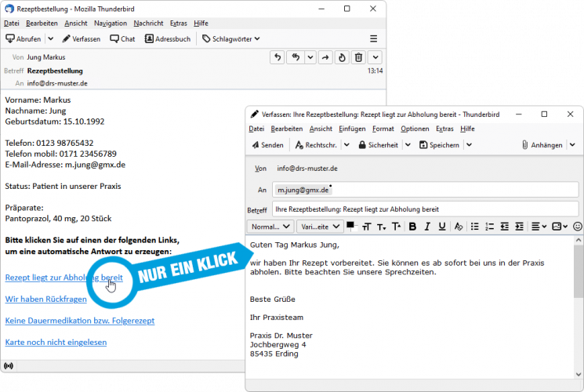Toggle bold formatting in the compose toolbar
Screen dimensions: 584x392
point(412,227)
